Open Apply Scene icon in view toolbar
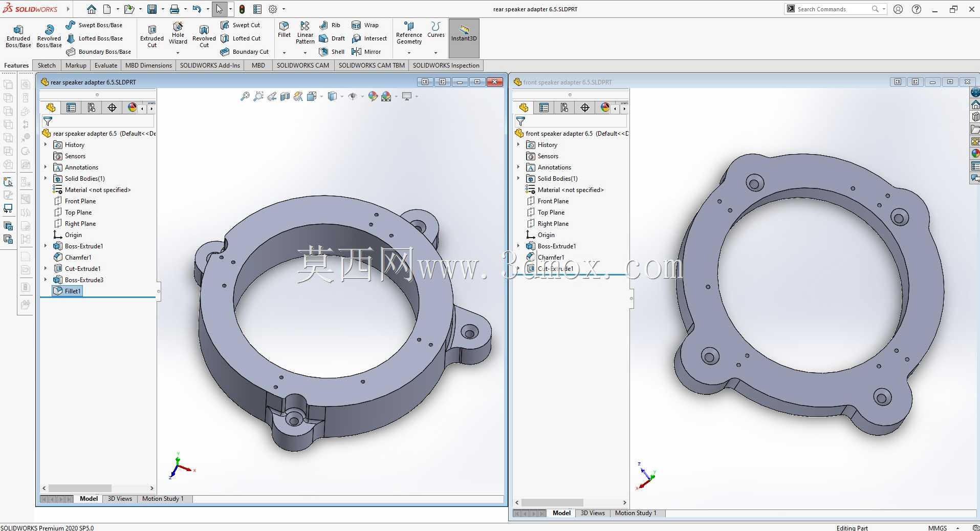The image size is (980, 531). (387, 96)
